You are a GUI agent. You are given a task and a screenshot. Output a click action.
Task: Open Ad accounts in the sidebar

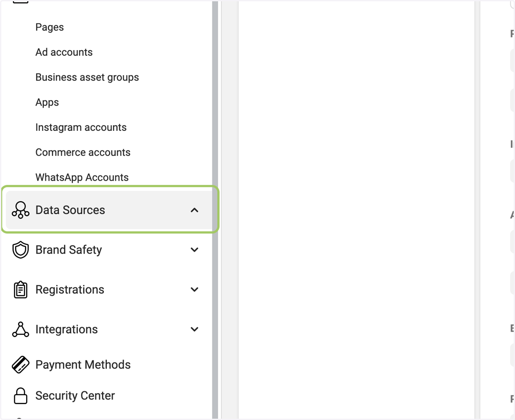click(64, 52)
